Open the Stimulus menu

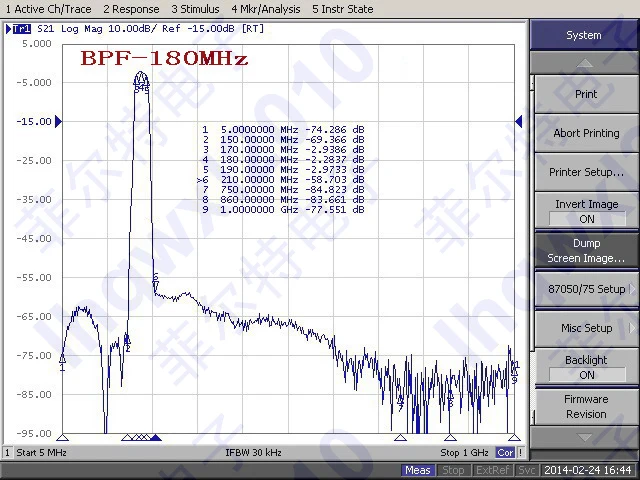[x=195, y=9]
